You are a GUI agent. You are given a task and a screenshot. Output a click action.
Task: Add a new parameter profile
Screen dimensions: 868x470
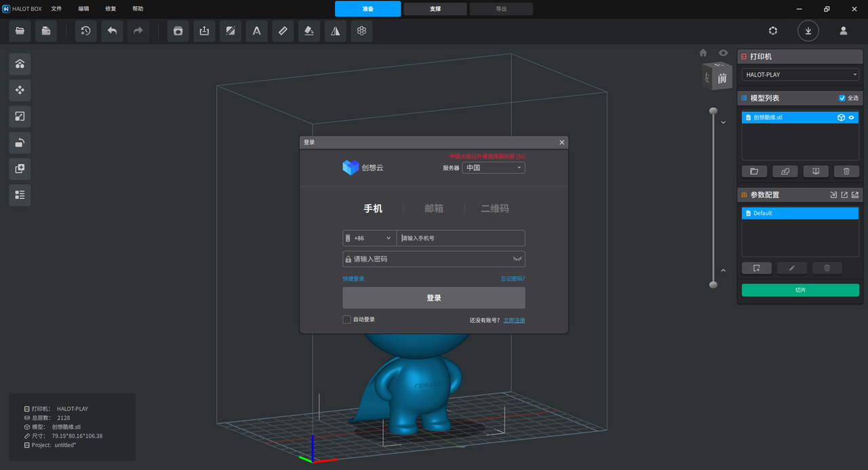[x=757, y=268]
